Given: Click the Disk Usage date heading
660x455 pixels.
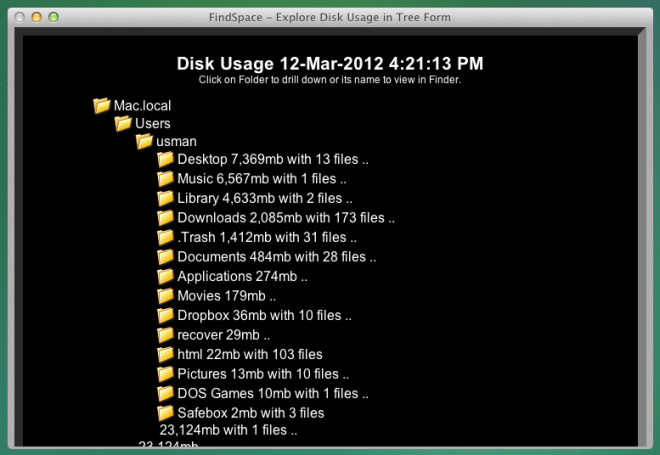Looking at the screenshot, I should (330, 64).
